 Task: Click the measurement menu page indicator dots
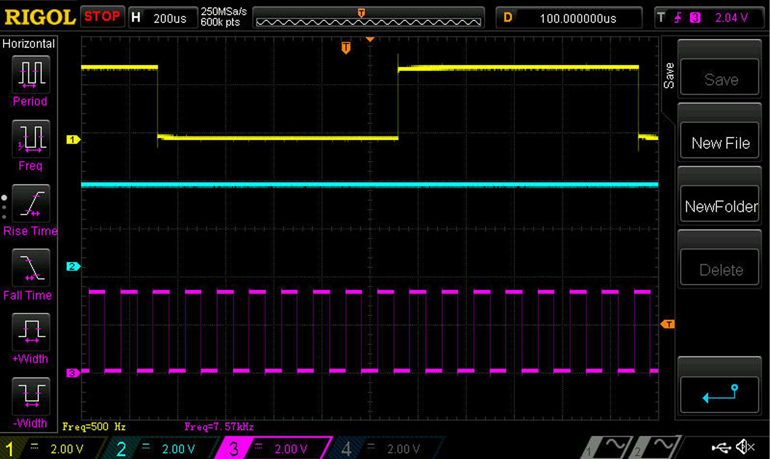(x=4, y=207)
